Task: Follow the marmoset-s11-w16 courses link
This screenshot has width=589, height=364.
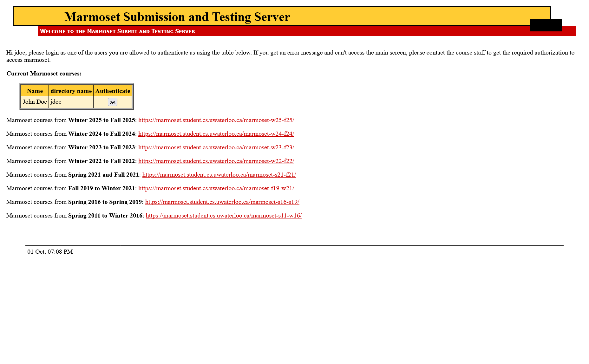Action: (x=224, y=216)
